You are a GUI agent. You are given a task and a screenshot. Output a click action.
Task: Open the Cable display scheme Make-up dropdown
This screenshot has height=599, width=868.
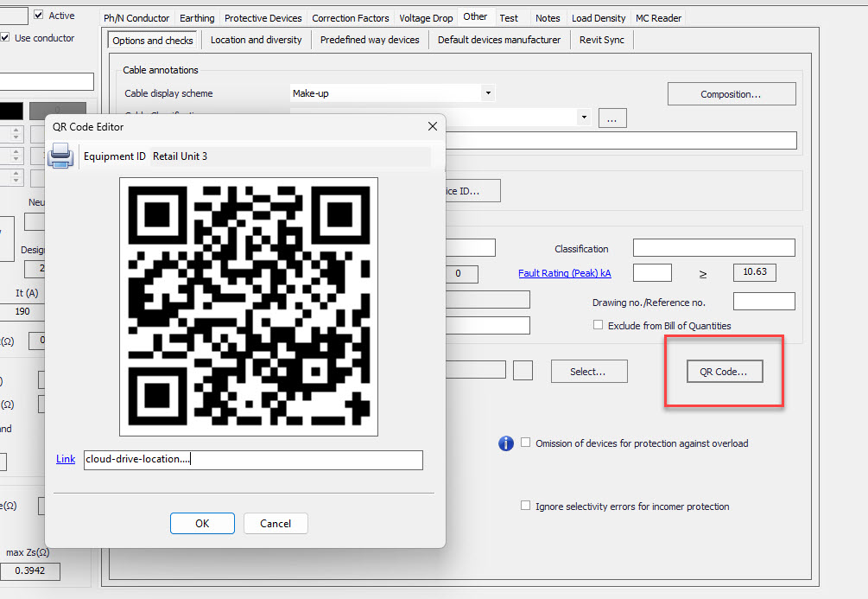click(488, 93)
